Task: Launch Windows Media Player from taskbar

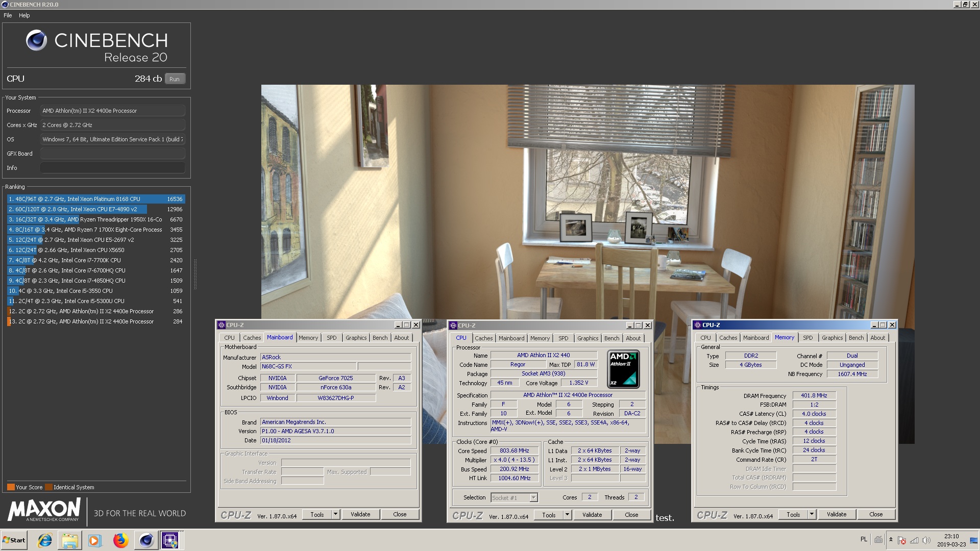Action: coord(95,540)
